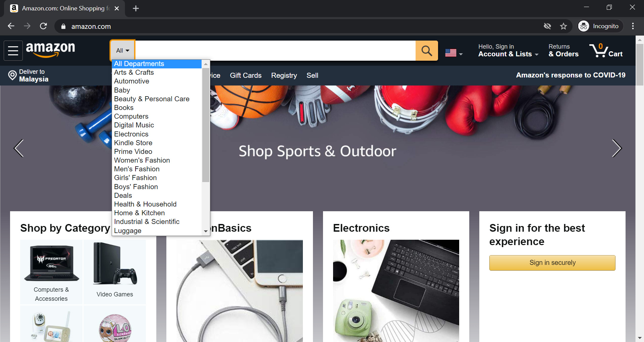Image resolution: width=644 pixels, height=342 pixels.
Task: Click the orange search magnifier button
Action: [427, 51]
